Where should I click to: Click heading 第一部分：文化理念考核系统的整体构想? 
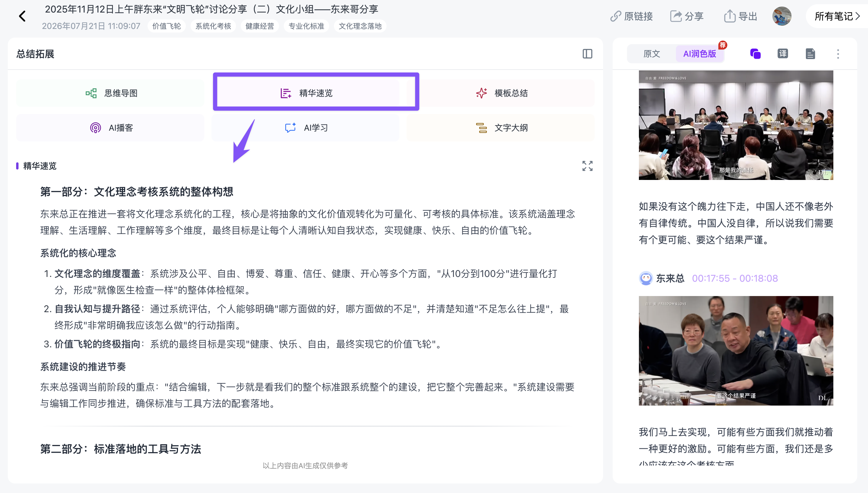137,192
